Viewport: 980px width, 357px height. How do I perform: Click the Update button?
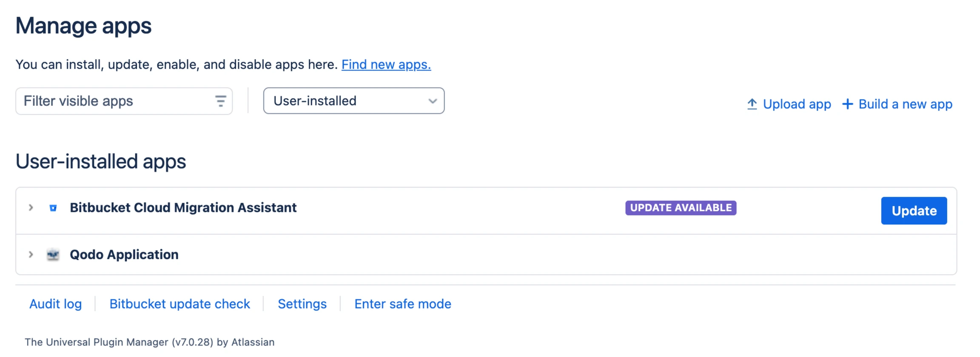[x=914, y=210]
